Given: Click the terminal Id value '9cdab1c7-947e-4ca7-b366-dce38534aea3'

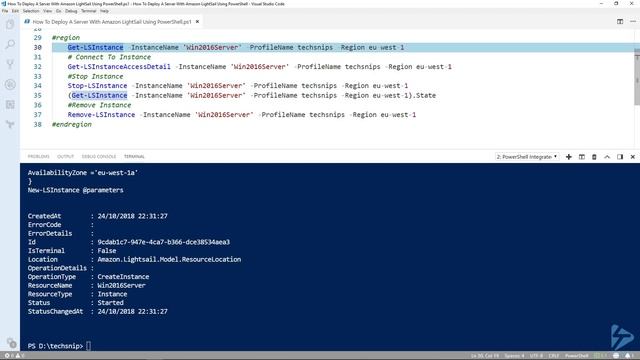Looking at the screenshot, I should point(163,242).
